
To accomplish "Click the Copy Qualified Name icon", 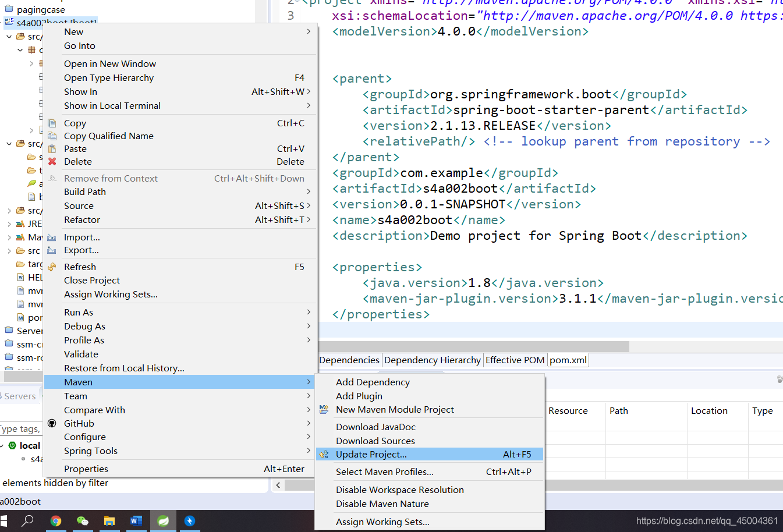I will click(52, 136).
